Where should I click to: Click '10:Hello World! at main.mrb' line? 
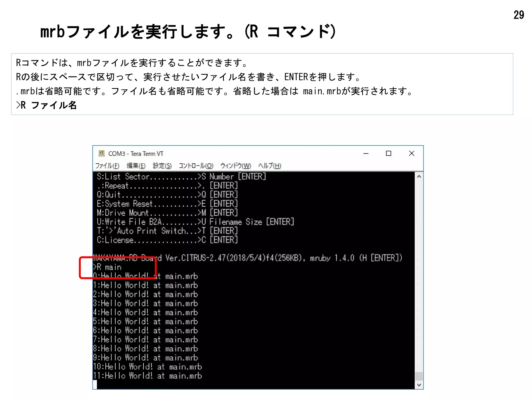[148, 367]
